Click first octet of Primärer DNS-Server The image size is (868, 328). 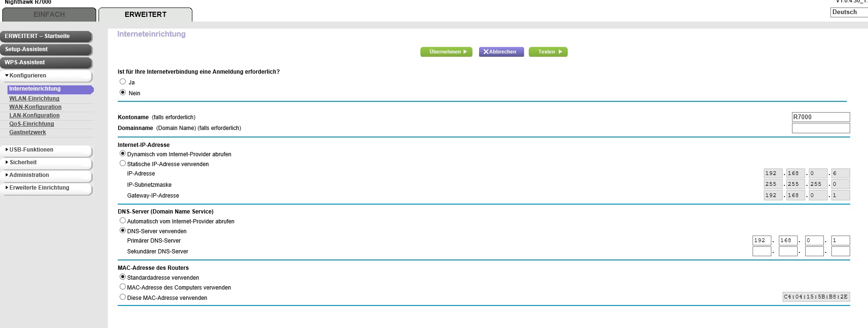[761, 241]
